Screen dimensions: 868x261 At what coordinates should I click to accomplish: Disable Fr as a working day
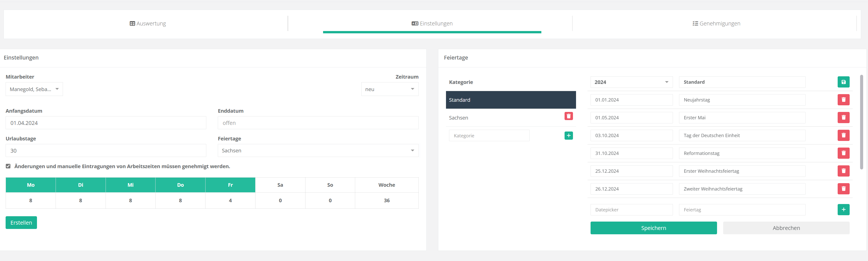click(230, 185)
